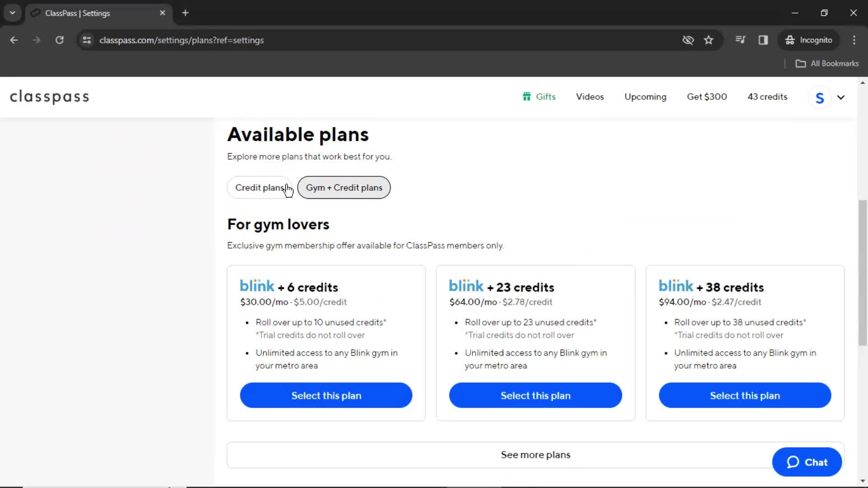Click the user profile avatar icon
Image resolution: width=868 pixels, height=488 pixels.
pos(820,97)
